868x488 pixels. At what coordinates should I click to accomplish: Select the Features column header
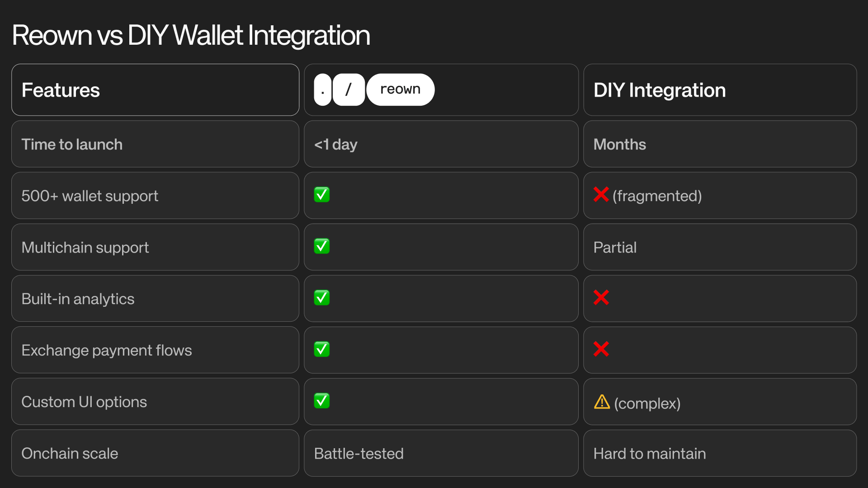coord(61,90)
